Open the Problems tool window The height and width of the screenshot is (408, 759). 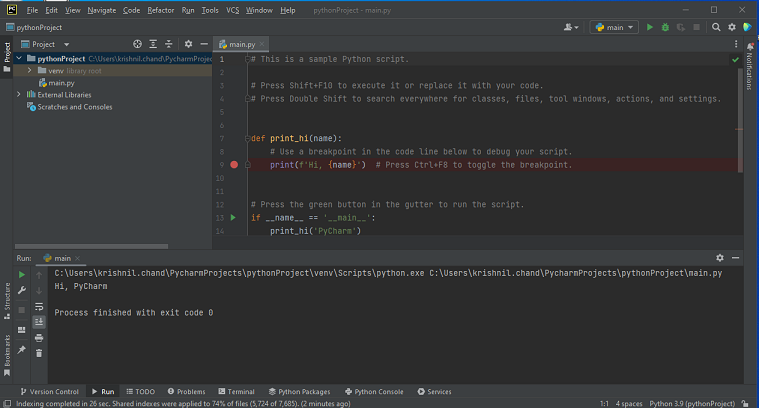point(186,392)
